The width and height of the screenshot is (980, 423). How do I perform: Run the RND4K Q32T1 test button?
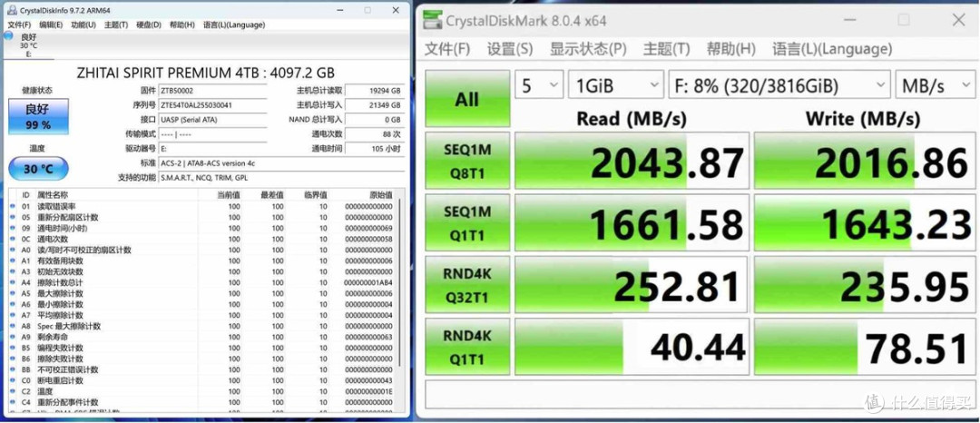467,284
